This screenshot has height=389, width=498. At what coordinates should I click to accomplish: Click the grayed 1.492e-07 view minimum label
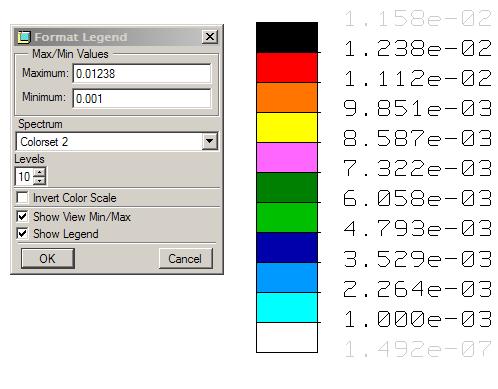click(x=418, y=349)
